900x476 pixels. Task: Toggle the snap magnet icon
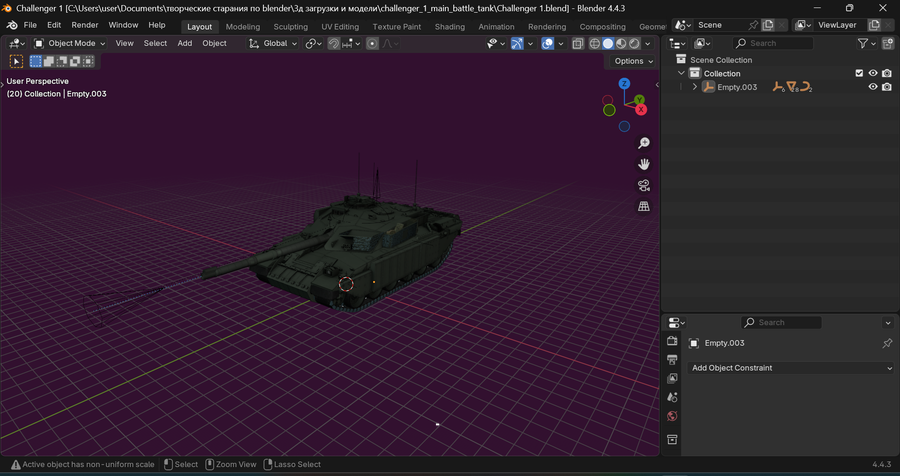click(333, 44)
